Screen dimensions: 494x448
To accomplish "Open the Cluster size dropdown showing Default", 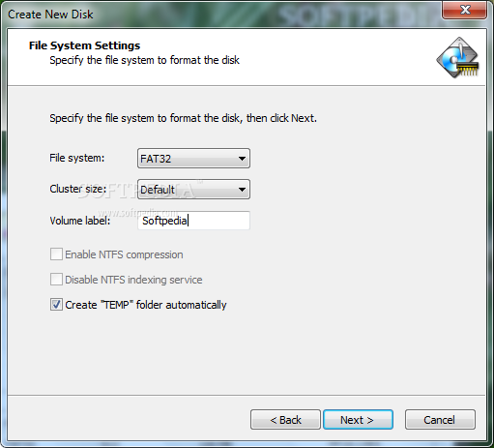I will [x=193, y=190].
